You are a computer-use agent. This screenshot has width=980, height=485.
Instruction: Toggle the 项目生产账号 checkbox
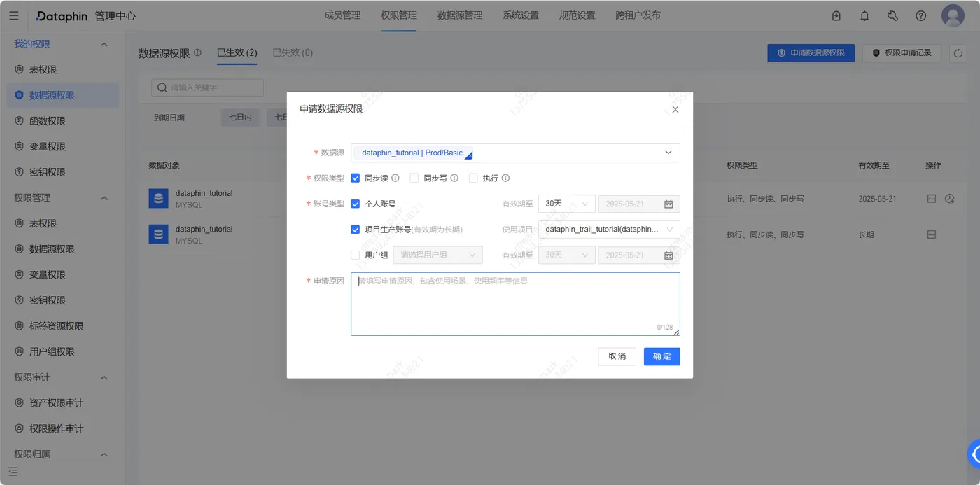(356, 229)
